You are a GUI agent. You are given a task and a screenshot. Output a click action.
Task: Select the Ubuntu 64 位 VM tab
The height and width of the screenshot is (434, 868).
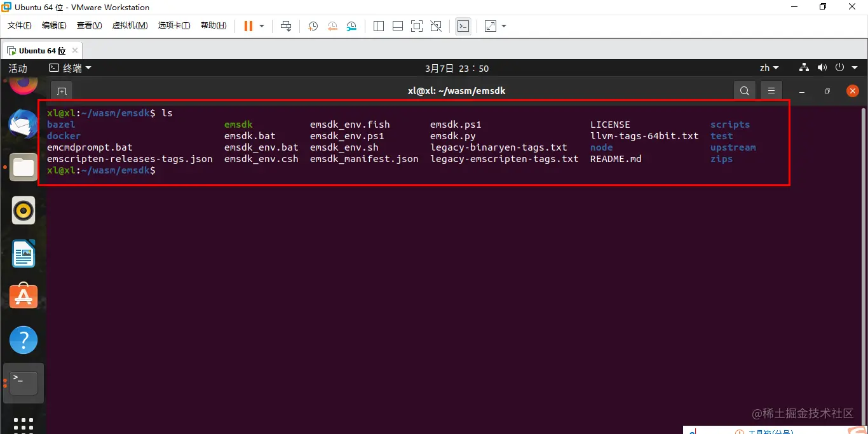pos(42,50)
